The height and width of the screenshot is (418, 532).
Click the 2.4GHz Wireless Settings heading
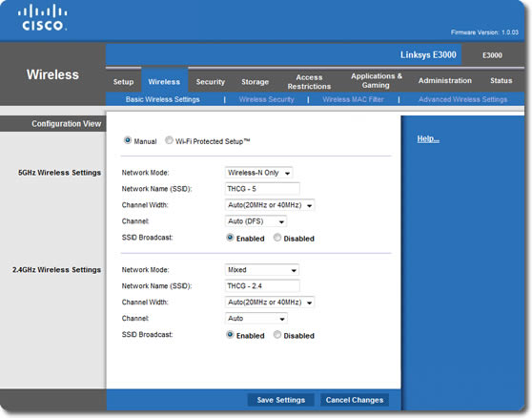click(x=56, y=270)
